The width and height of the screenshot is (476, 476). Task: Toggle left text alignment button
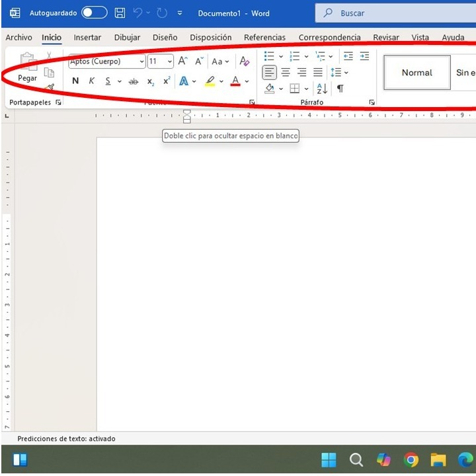269,72
